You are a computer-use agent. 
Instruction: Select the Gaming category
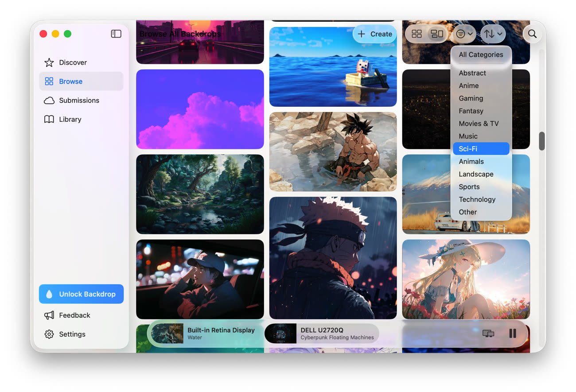481,98
